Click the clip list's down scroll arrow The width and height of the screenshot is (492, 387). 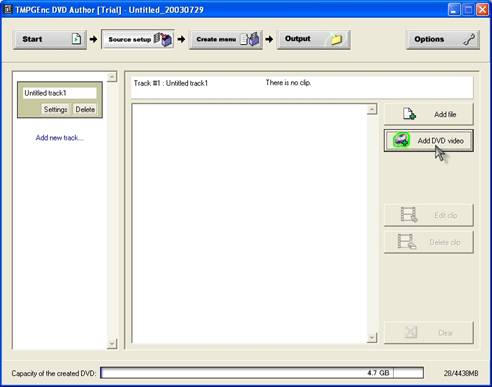click(372, 338)
